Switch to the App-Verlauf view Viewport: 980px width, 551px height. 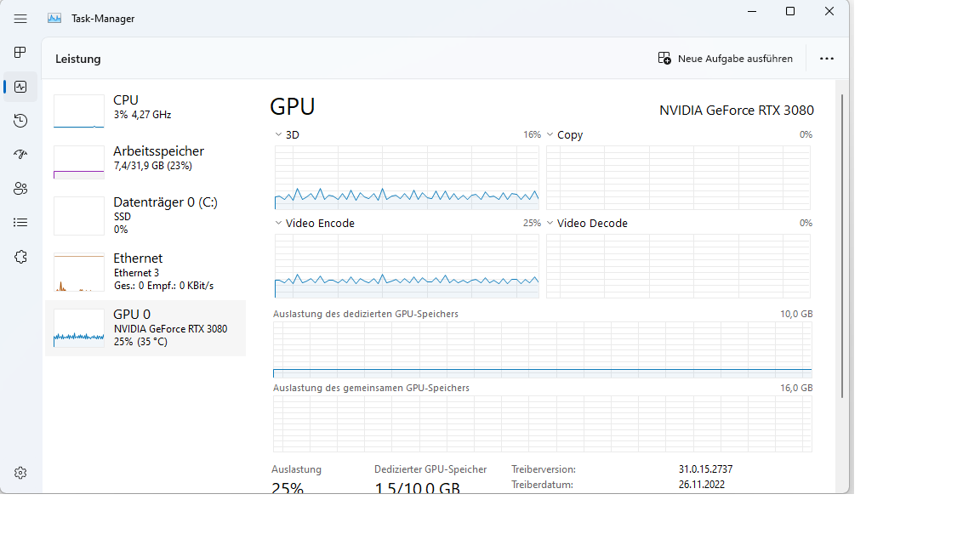tap(20, 120)
